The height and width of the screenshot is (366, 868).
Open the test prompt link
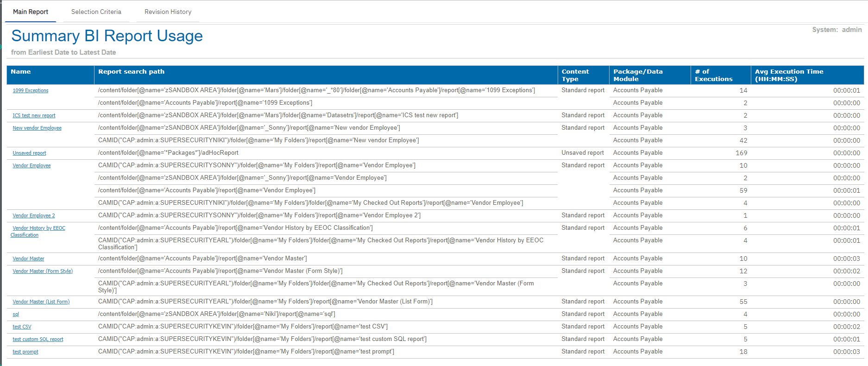[x=25, y=352]
